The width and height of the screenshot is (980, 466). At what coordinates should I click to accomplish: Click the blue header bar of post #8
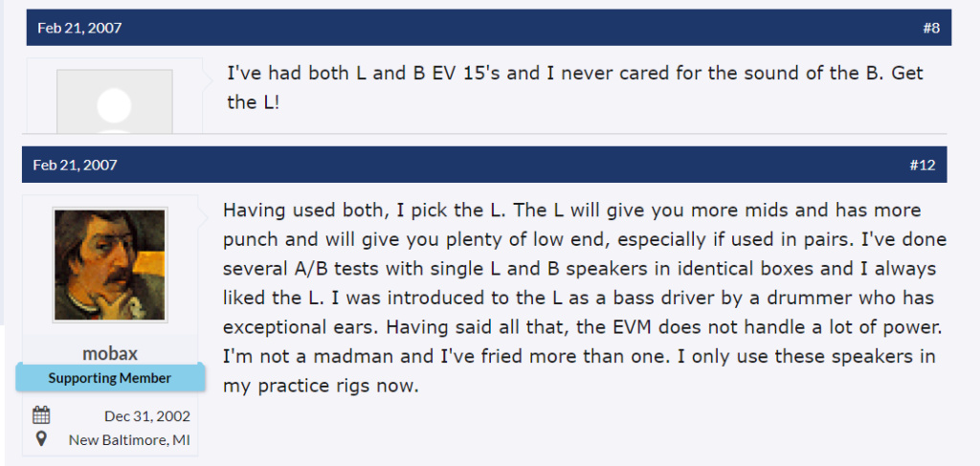(x=489, y=28)
